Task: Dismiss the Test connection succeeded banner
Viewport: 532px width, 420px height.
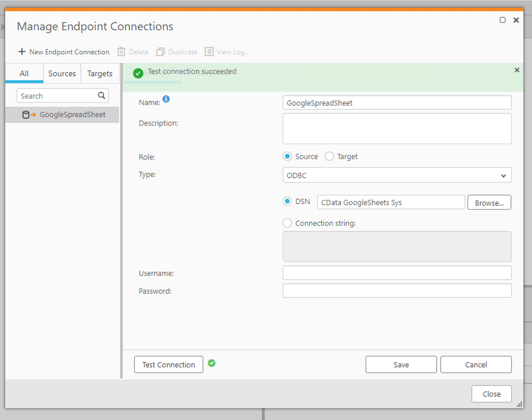Action: click(x=517, y=70)
